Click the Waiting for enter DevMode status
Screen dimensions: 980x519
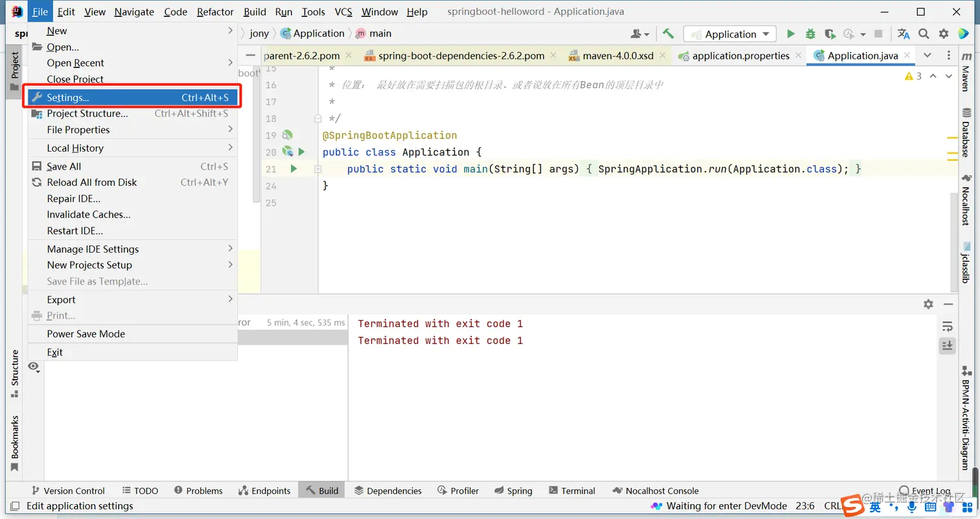click(719, 506)
